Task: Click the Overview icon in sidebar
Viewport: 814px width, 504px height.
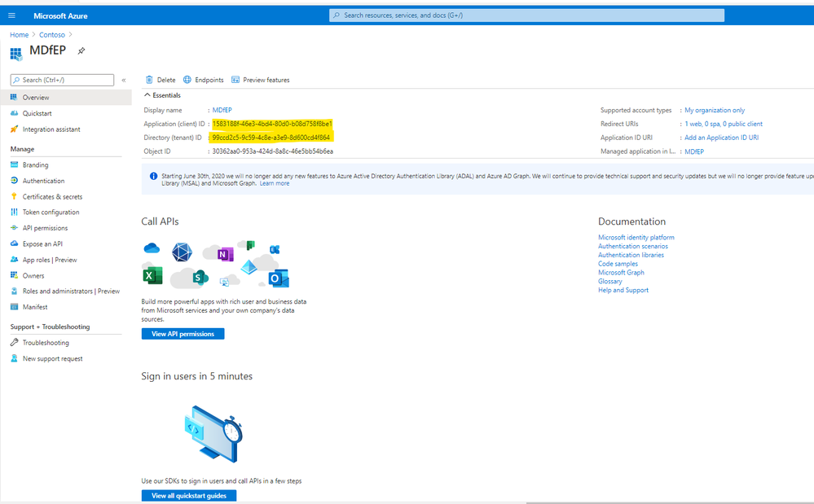Action: pos(14,97)
